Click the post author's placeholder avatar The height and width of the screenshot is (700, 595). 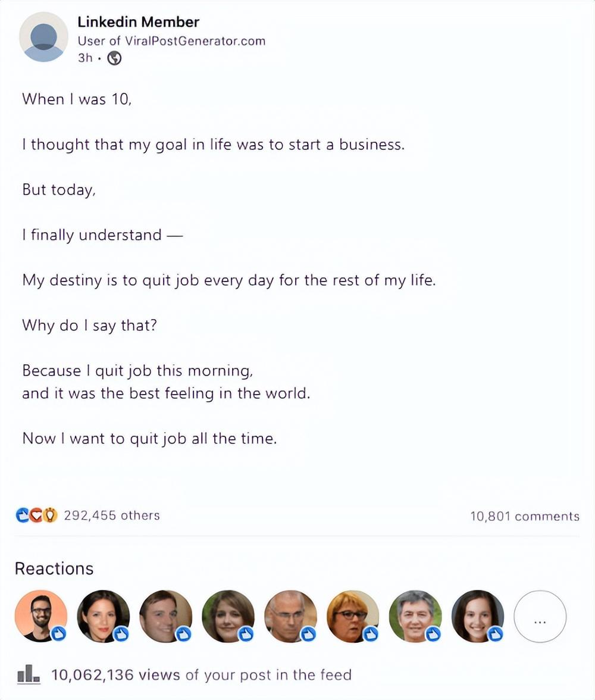(x=43, y=37)
